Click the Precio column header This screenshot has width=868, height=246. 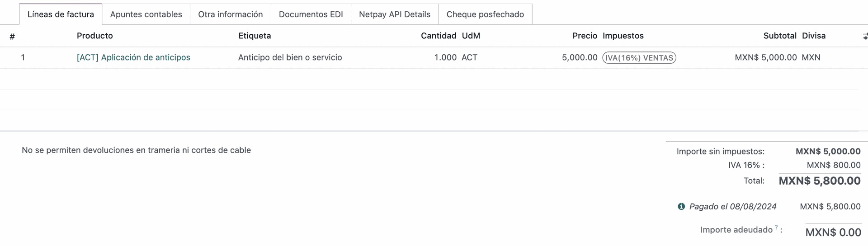coord(585,36)
